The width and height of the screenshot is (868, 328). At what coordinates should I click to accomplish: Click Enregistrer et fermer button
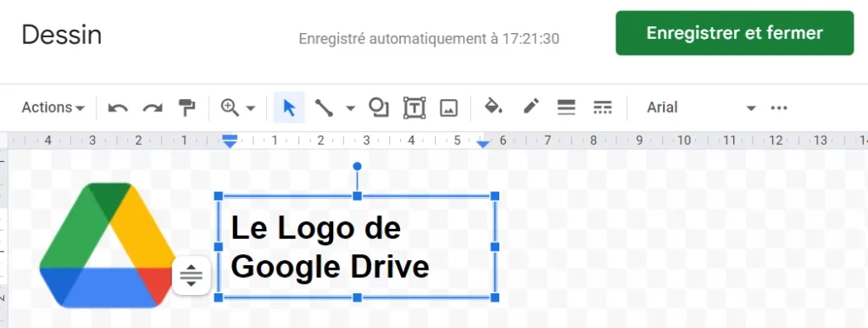[x=735, y=33]
